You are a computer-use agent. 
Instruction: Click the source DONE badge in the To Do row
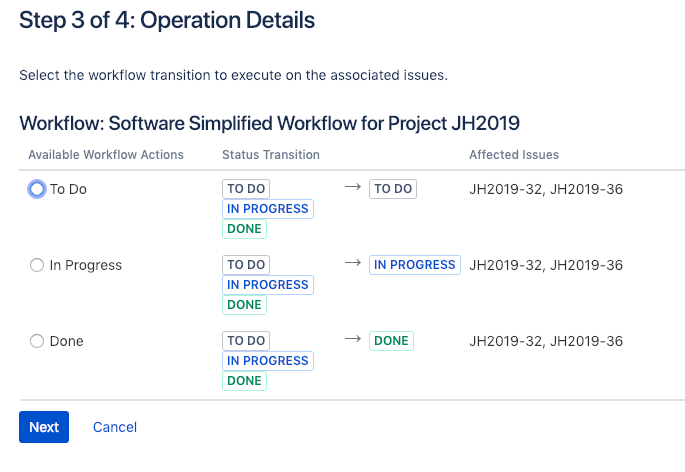[244, 229]
